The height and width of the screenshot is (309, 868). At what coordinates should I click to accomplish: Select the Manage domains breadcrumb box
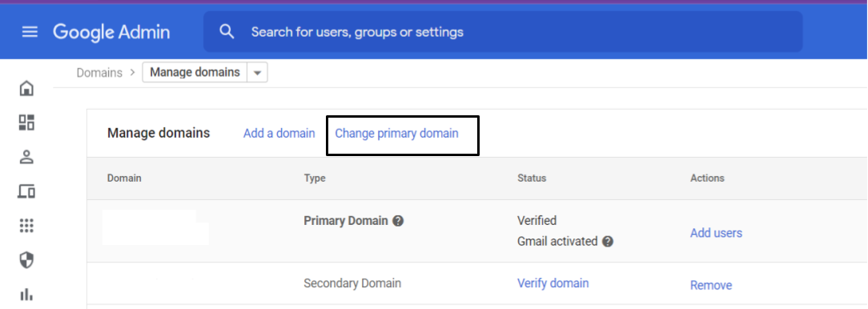195,73
